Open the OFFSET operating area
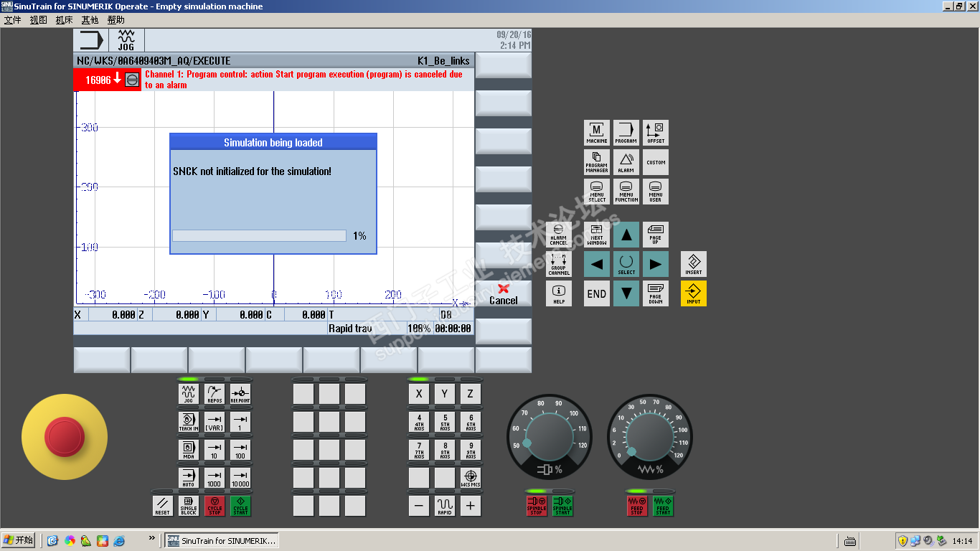Viewport: 980px width, 551px height. pos(656,133)
